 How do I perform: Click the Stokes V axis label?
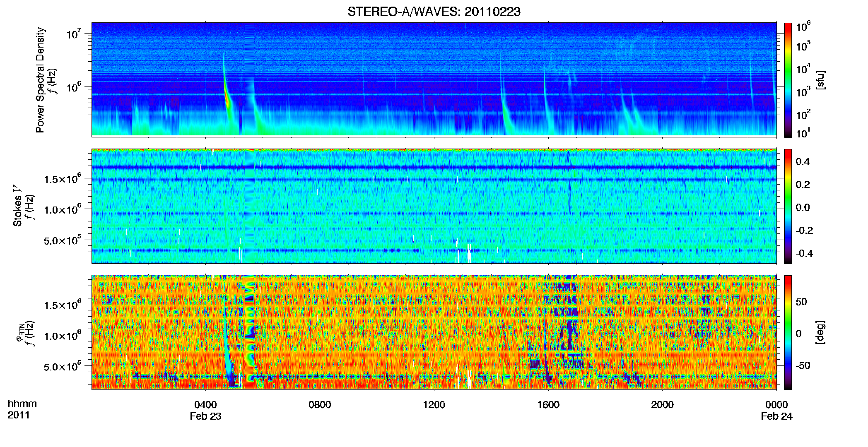pos(17,206)
